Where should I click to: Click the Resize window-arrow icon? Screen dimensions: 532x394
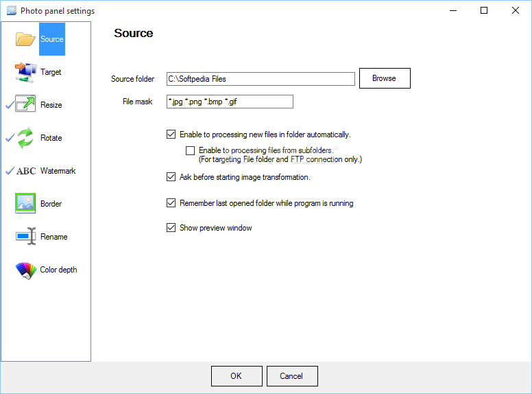pos(25,104)
